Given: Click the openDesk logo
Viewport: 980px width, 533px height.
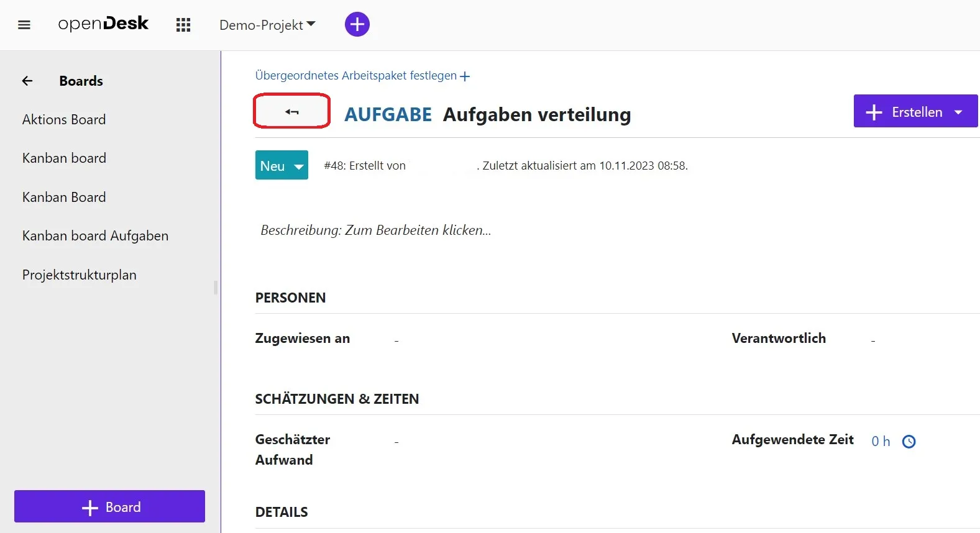Looking at the screenshot, I should 103,24.
